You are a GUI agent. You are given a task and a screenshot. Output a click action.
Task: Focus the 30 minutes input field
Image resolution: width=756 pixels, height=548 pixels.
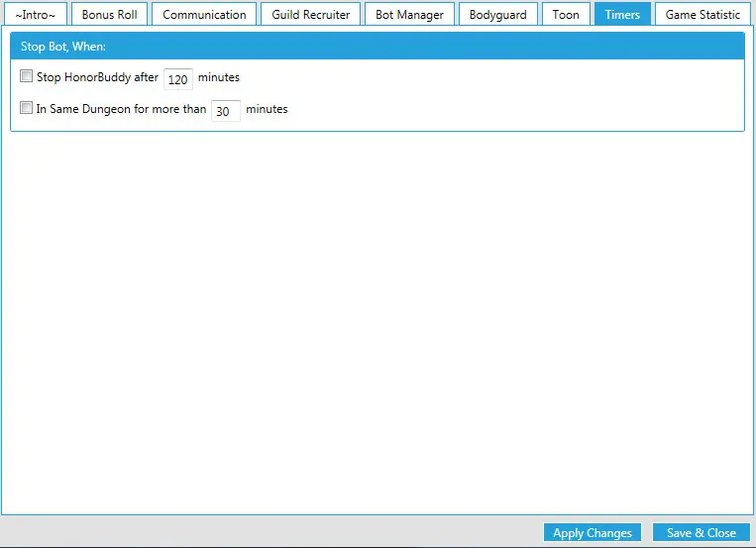226,111
